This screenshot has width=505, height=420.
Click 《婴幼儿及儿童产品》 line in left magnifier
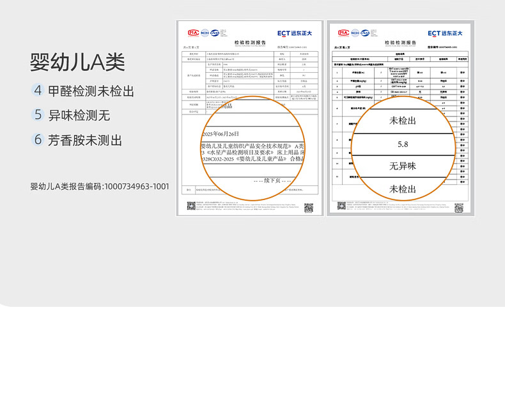[253, 159]
